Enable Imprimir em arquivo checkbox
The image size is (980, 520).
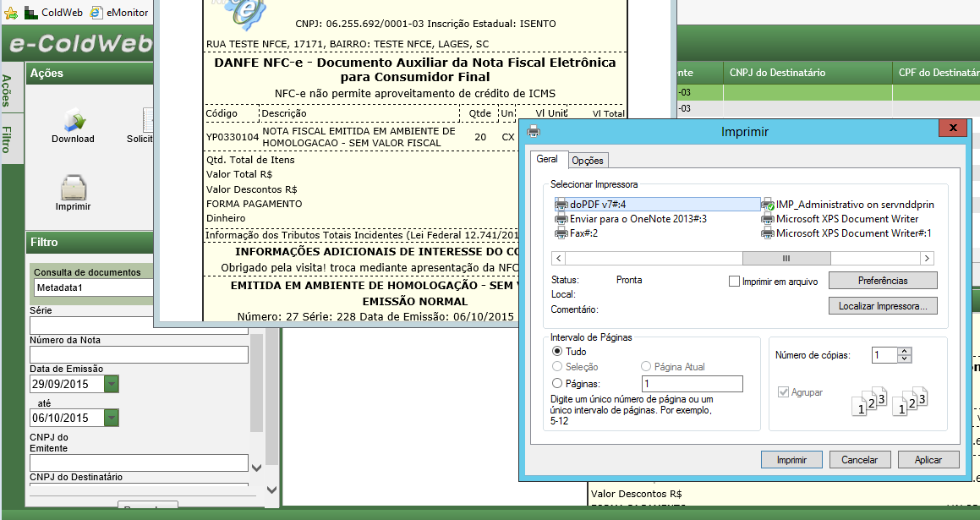point(735,281)
